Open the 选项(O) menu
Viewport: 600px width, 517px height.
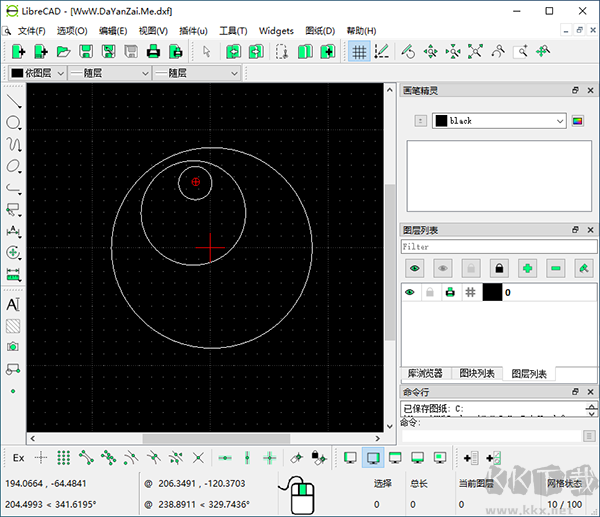[x=72, y=31]
